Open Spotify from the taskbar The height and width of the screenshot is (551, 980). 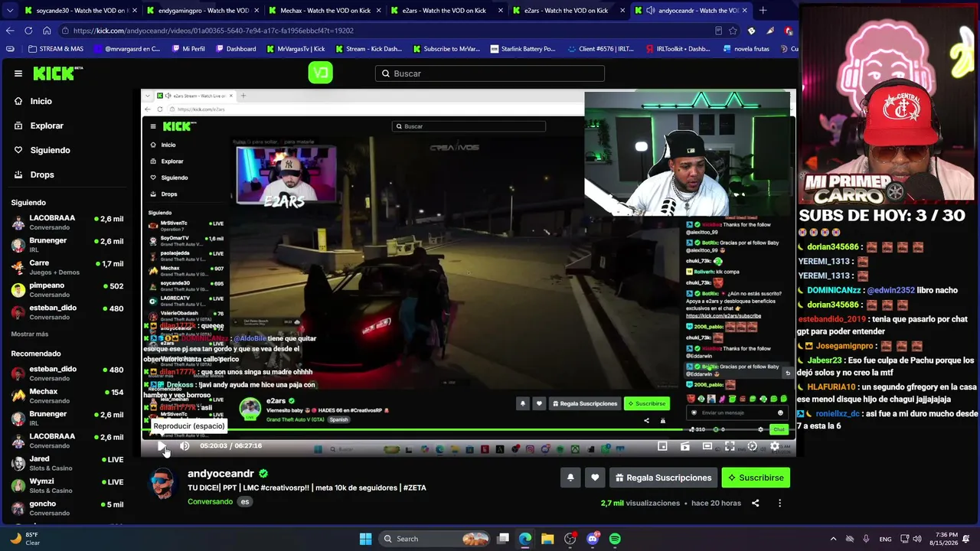point(615,539)
